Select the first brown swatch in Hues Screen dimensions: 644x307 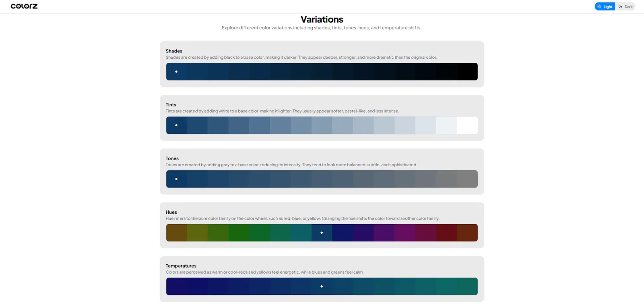(x=176, y=233)
